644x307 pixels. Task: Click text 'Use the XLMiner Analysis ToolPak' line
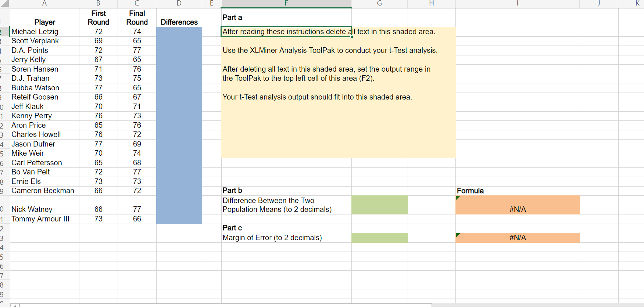(x=330, y=50)
